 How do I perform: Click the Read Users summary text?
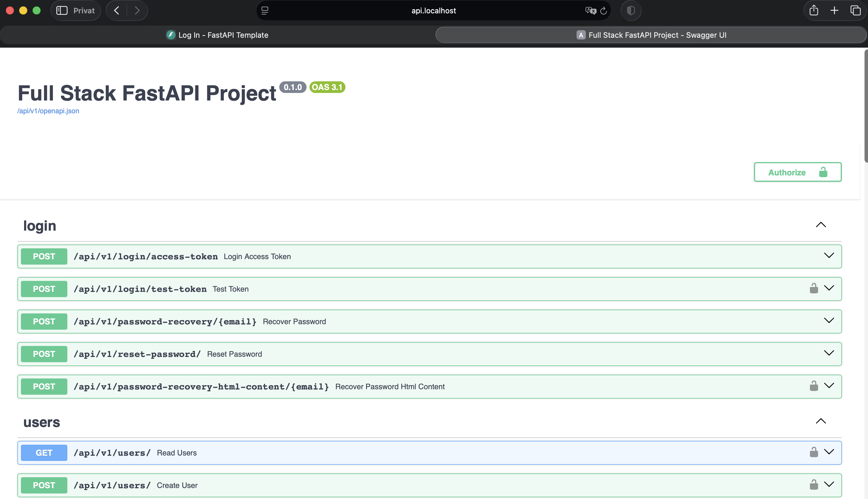pyautogui.click(x=177, y=453)
